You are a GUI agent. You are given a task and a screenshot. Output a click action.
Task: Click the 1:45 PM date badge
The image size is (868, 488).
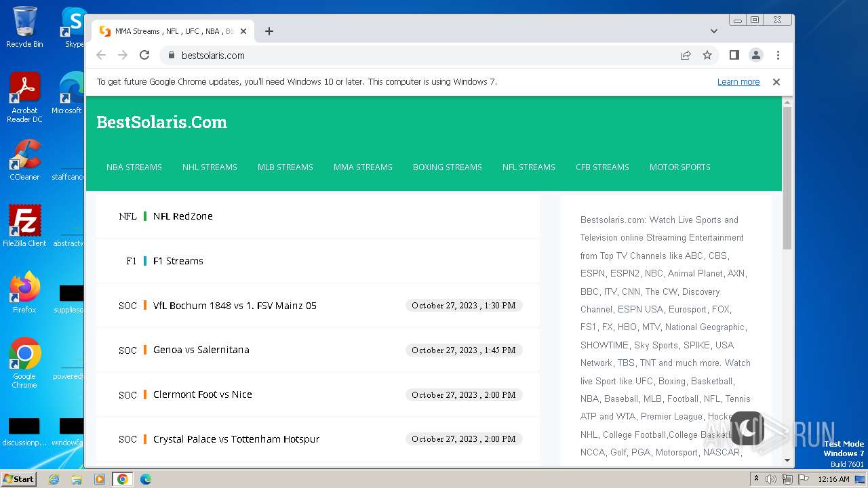click(464, 350)
